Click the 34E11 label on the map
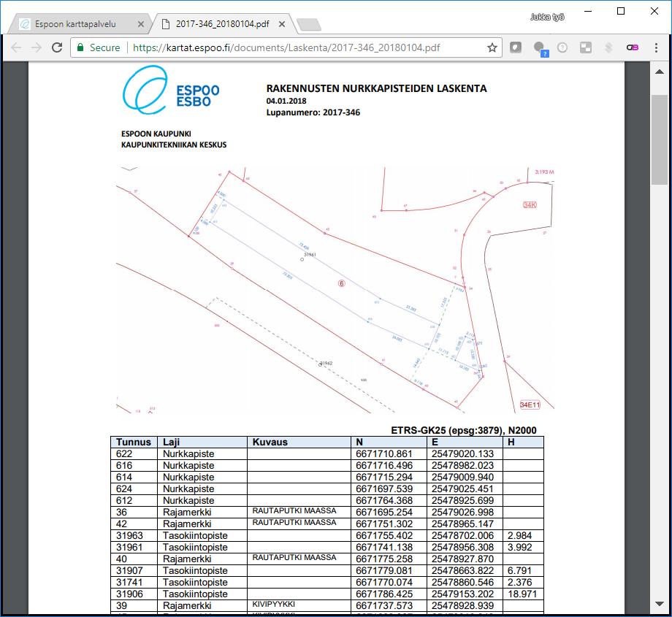The width and height of the screenshot is (672, 617). coord(530,405)
